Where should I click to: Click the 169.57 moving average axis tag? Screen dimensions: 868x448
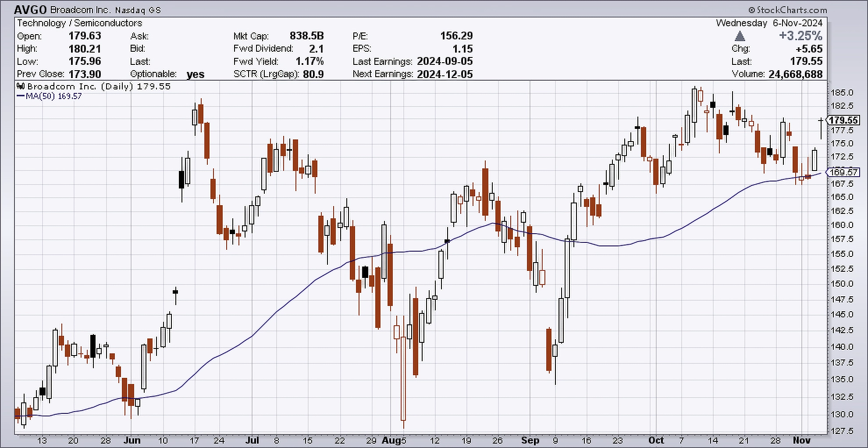pyautogui.click(x=843, y=172)
